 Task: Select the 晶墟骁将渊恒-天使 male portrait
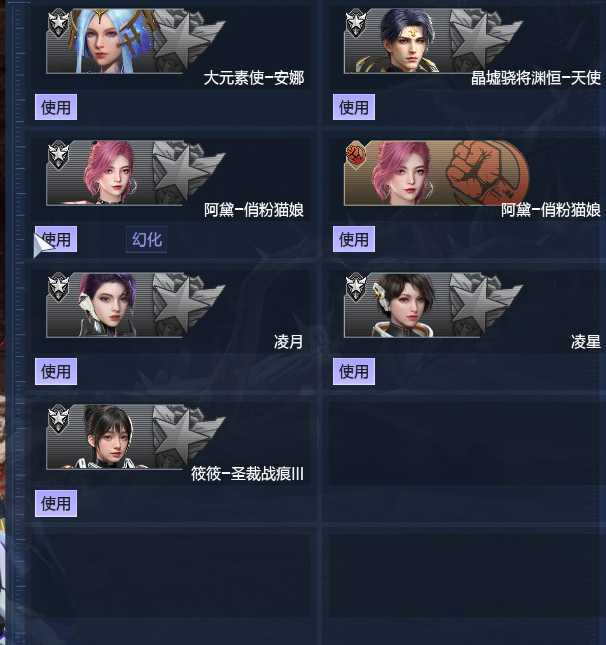click(x=405, y=41)
